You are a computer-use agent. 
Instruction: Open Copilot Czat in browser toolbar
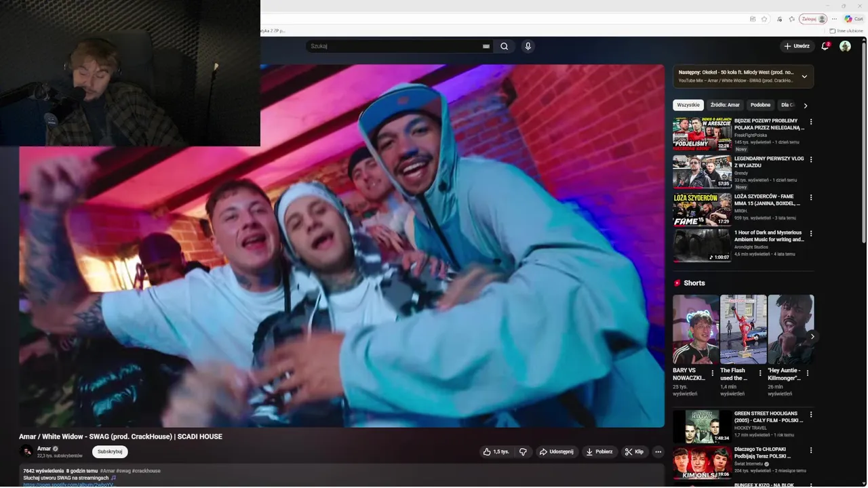(x=853, y=19)
